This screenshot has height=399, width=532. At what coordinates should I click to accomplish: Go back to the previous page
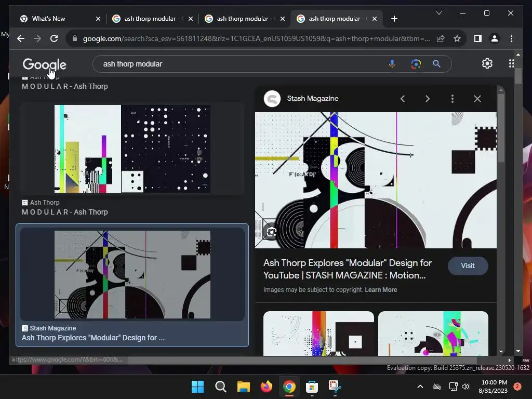click(21, 38)
